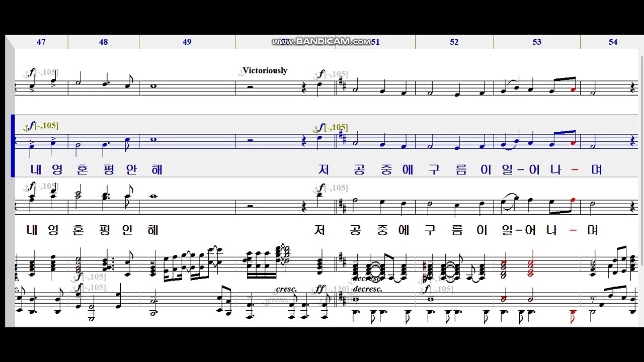This screenshot has height=362, width=644.
Task: Click the black lyric syllable "혼"
Action: point(78,230)
